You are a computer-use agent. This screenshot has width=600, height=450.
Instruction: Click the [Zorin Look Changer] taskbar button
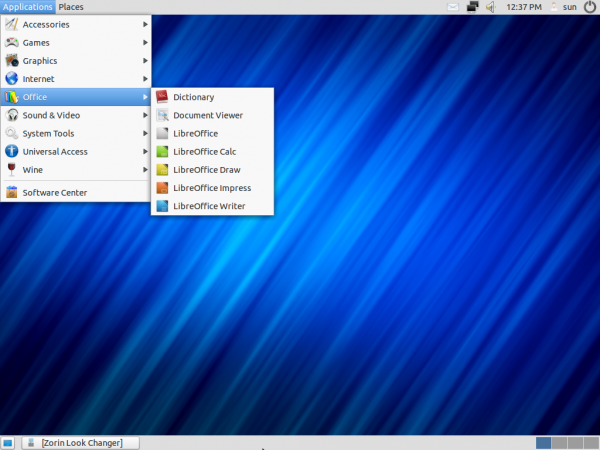pyautogui.click(x=80, y=443)
